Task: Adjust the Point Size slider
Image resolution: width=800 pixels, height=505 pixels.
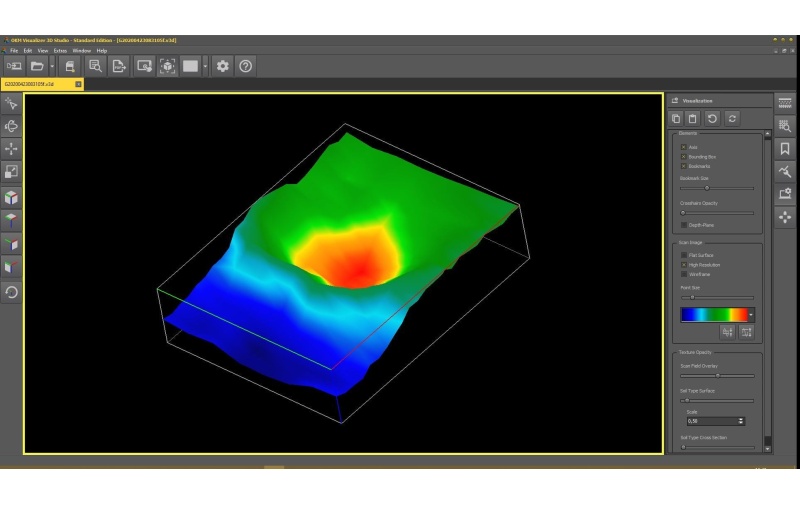Action: click(717, 297)
